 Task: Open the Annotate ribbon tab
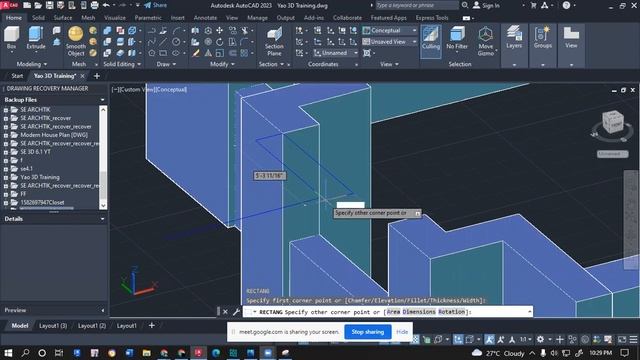pos(205,18)
